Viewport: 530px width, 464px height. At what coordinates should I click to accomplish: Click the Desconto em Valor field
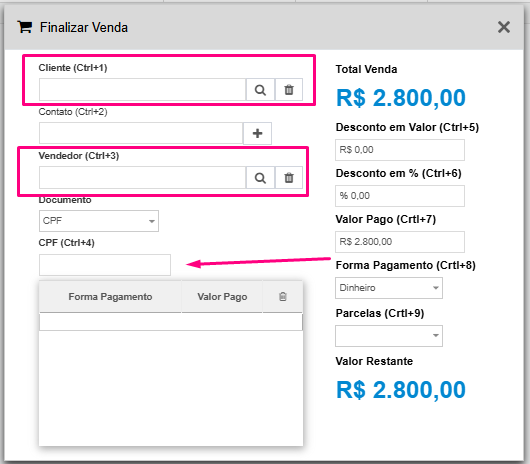coord(400,150)
